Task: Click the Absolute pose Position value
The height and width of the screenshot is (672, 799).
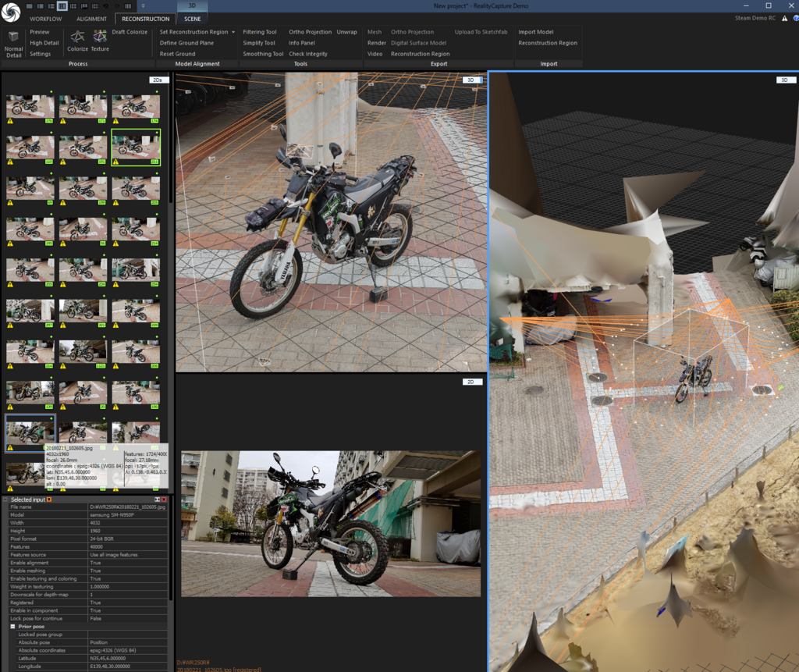Action: click(x=128, y=642)
